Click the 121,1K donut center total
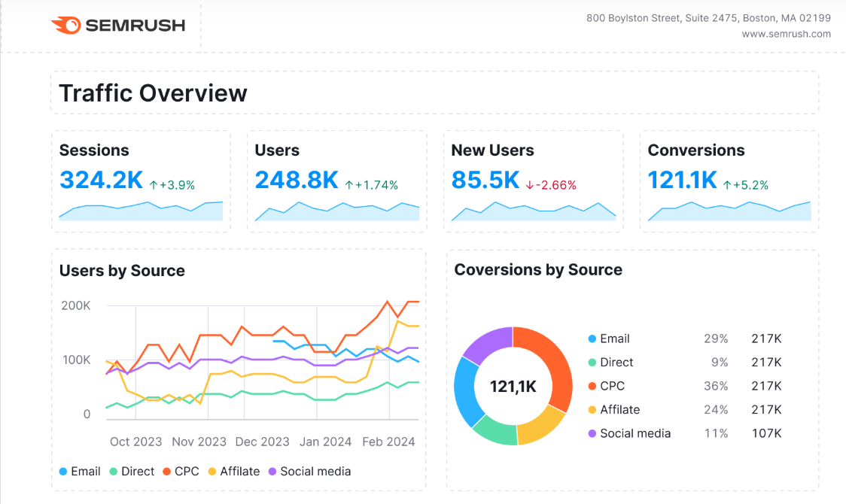Viewport: 846px width, 504px height. coord(513,387)
